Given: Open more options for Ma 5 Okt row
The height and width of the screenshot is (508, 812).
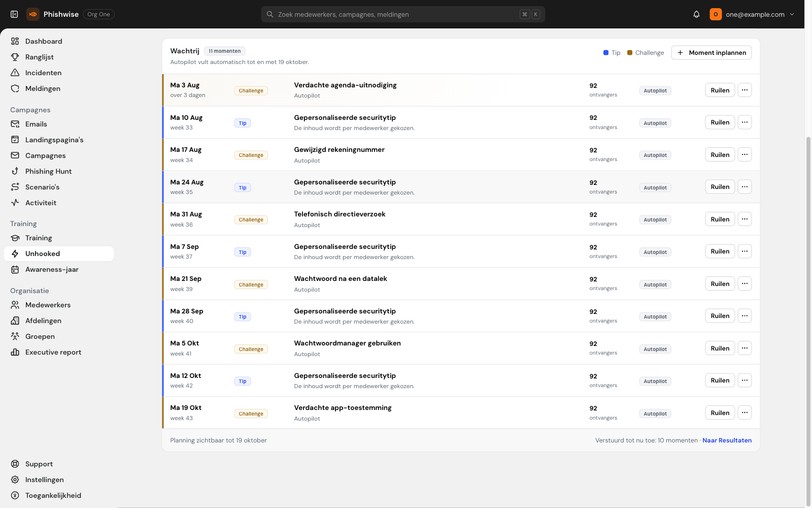Looking at the screenshot, I should tap(745, 348).
